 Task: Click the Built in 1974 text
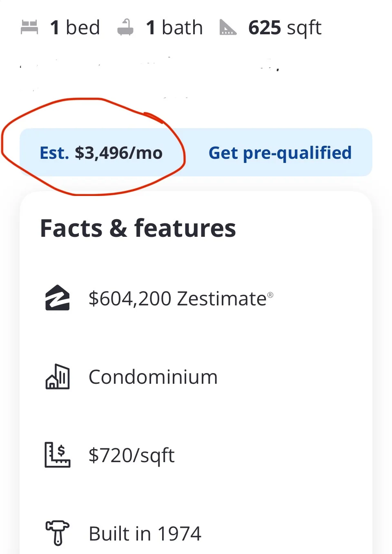[x=145, y=534]
